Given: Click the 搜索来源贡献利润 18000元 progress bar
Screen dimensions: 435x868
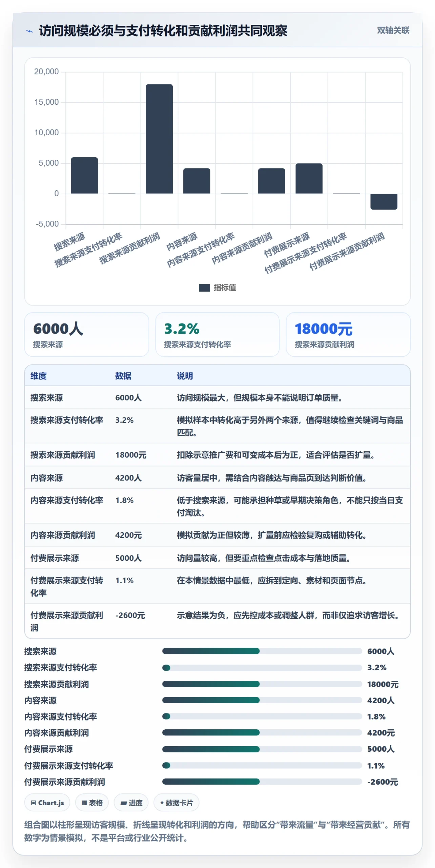Looking at the screenshot, I should click(x=262, y=684).
